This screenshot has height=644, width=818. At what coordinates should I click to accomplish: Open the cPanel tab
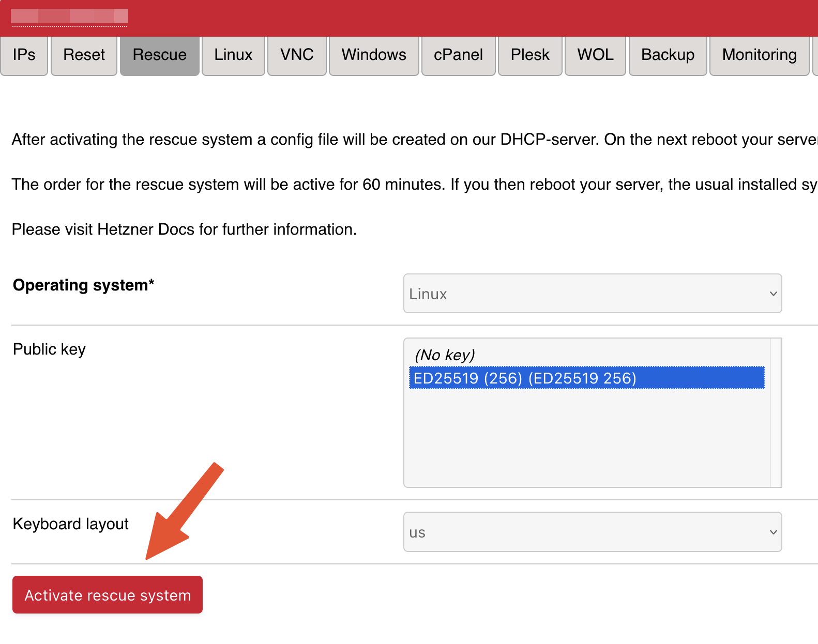(x=458, y=55)
